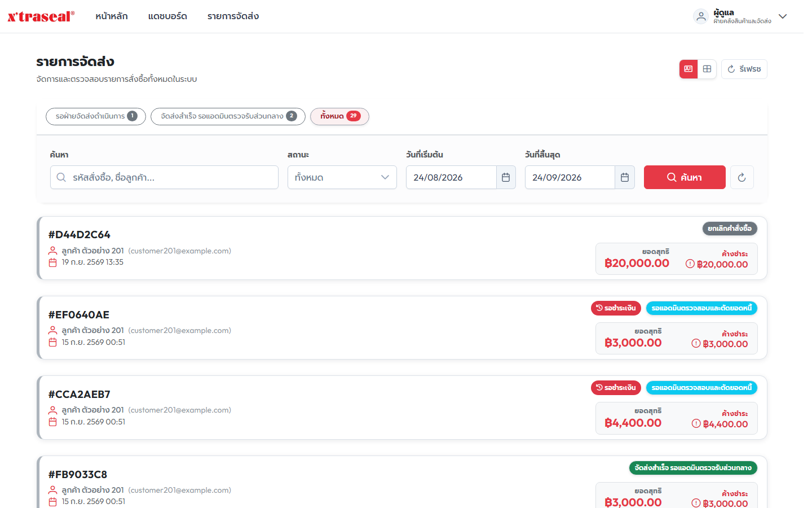This screenshot has height=508, width=812.
Task: Open calendar picker for end date
Action: (625, 177)
